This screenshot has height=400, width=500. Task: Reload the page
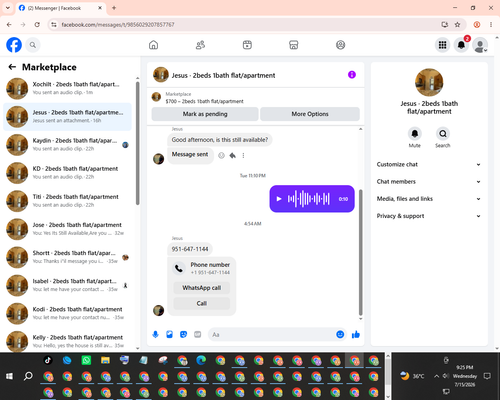pos(37,24)
